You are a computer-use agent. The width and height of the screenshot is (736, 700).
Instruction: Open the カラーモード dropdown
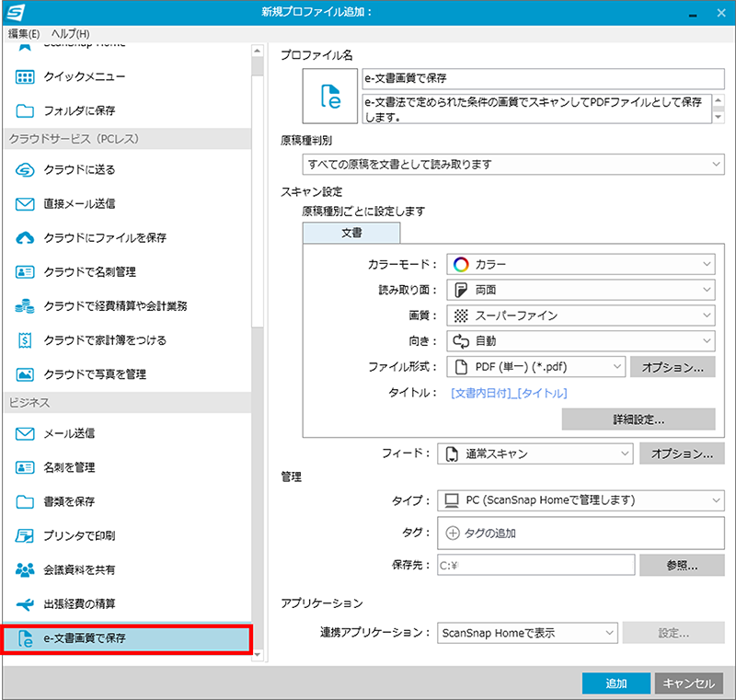[581, 265]
